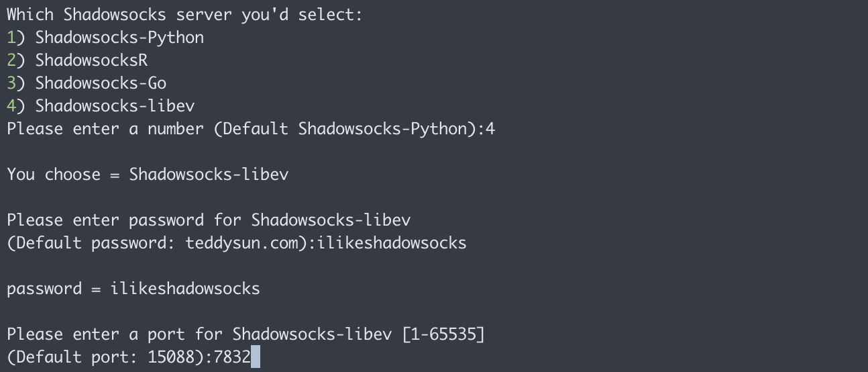Click 'Which Shadowsocks server you'd select' heading
868x372 pixels.
click(x=184, y=15)
